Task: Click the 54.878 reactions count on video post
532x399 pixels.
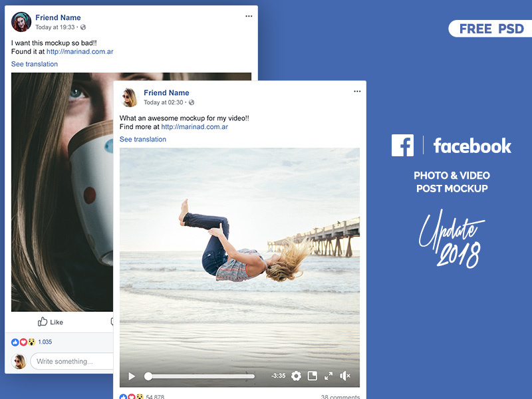Action: (155, 396)
